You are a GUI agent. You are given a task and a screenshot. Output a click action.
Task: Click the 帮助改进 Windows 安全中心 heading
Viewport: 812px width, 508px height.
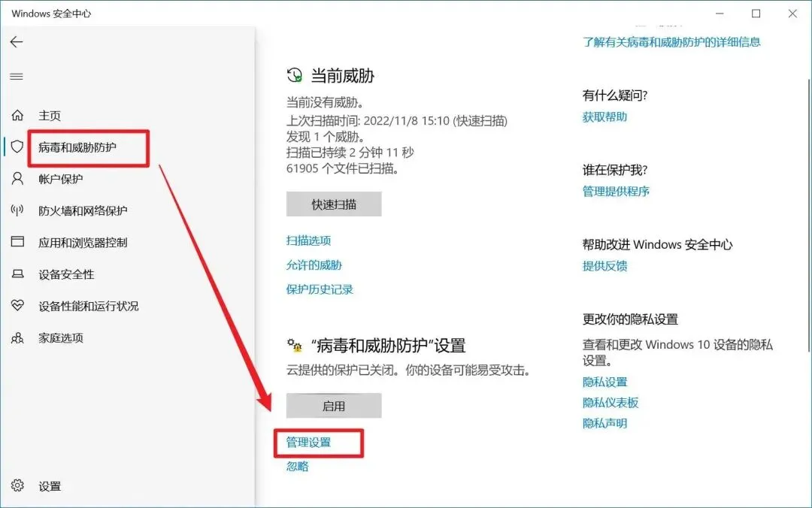tap(658, 244)
